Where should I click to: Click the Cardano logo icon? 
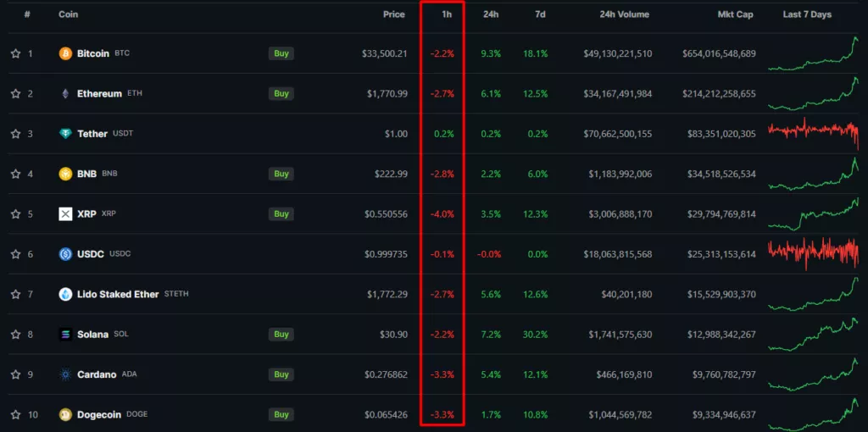coord(65,374)
